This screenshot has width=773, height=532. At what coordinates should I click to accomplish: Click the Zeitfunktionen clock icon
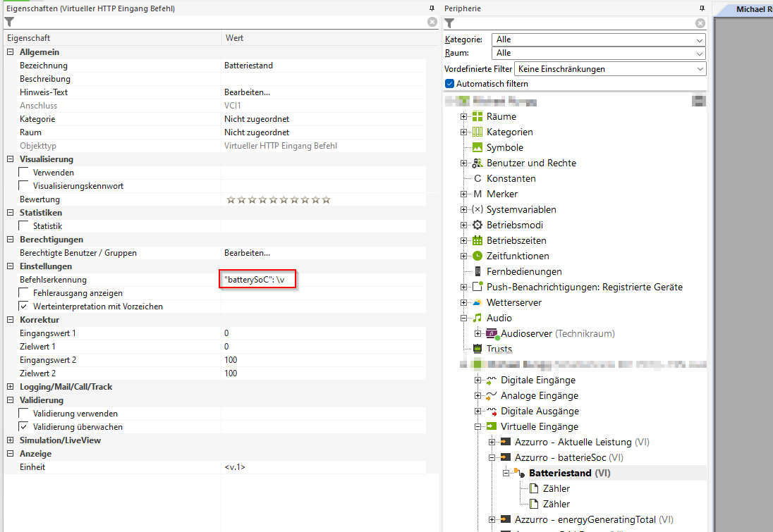pos(477,256)
